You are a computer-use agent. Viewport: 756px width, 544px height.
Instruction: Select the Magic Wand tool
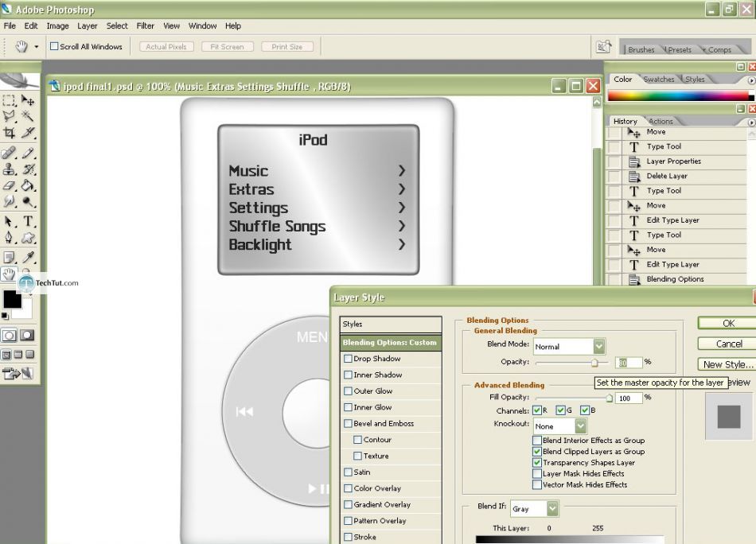[28, 116]
